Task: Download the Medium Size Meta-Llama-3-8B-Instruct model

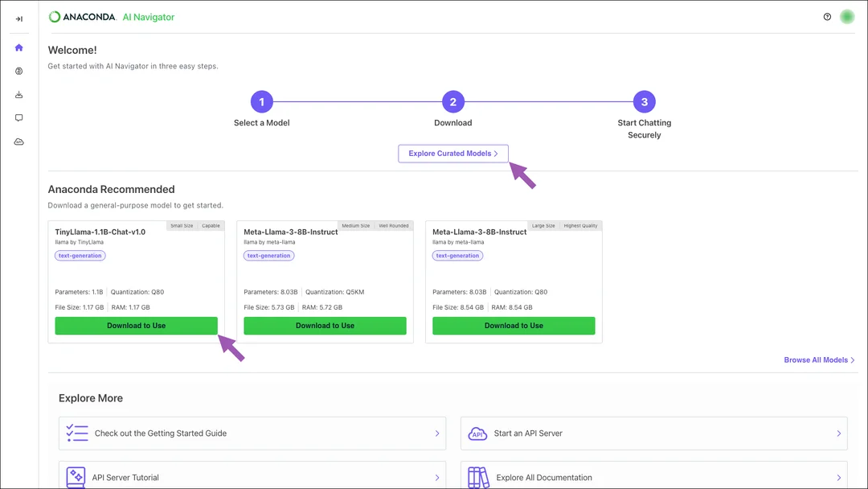Action: pos(325,326)
